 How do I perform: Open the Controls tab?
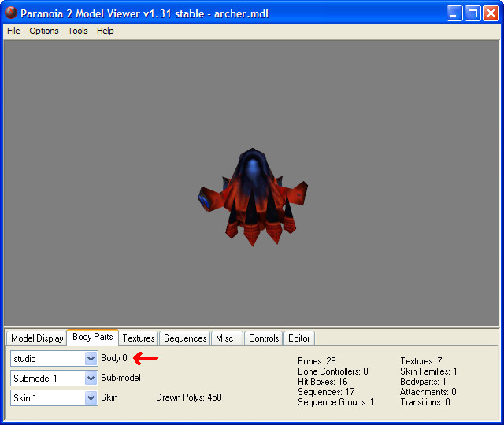[x=264, y=338]
